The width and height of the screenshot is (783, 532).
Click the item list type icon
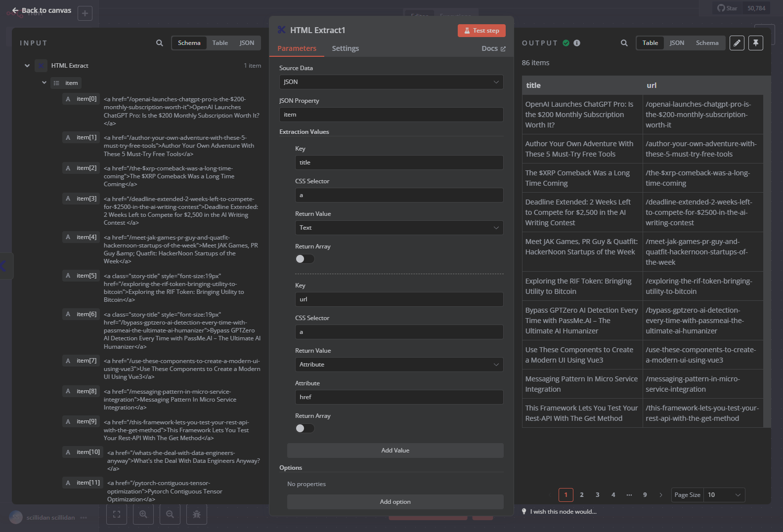point(56,83)
